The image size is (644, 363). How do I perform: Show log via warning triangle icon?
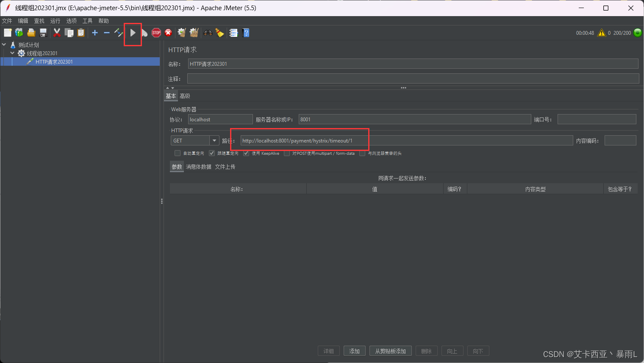pos(602,33)
